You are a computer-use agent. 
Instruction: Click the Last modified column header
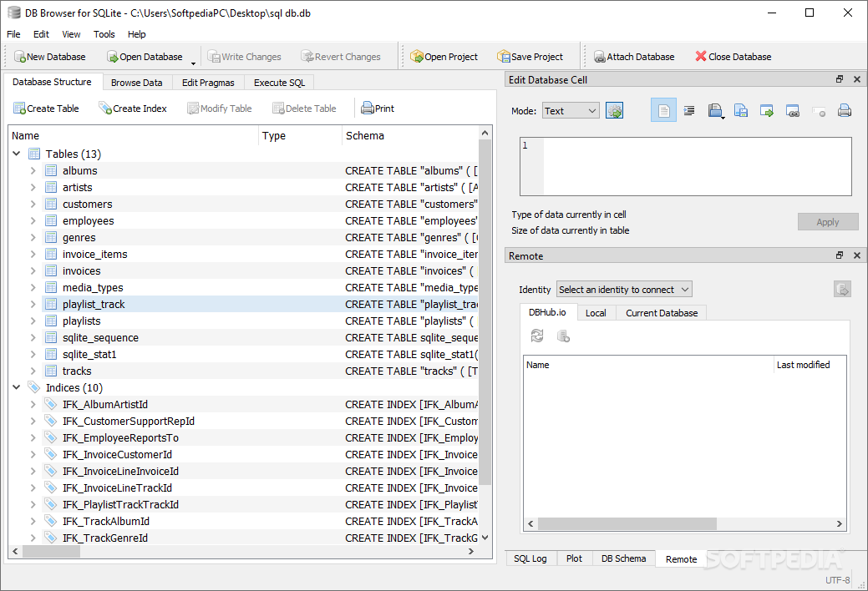(810, 365)
